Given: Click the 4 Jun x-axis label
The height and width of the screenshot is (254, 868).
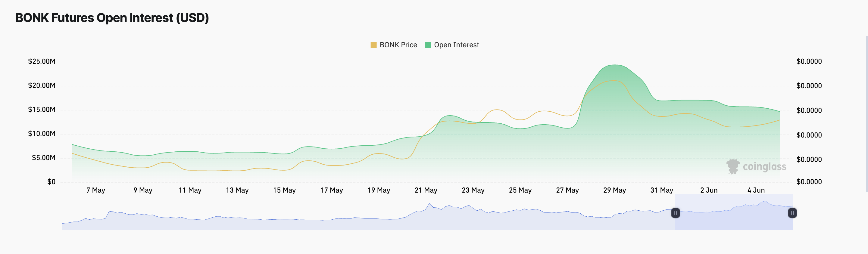Looking at the screenshot, I should click(756, 190).
